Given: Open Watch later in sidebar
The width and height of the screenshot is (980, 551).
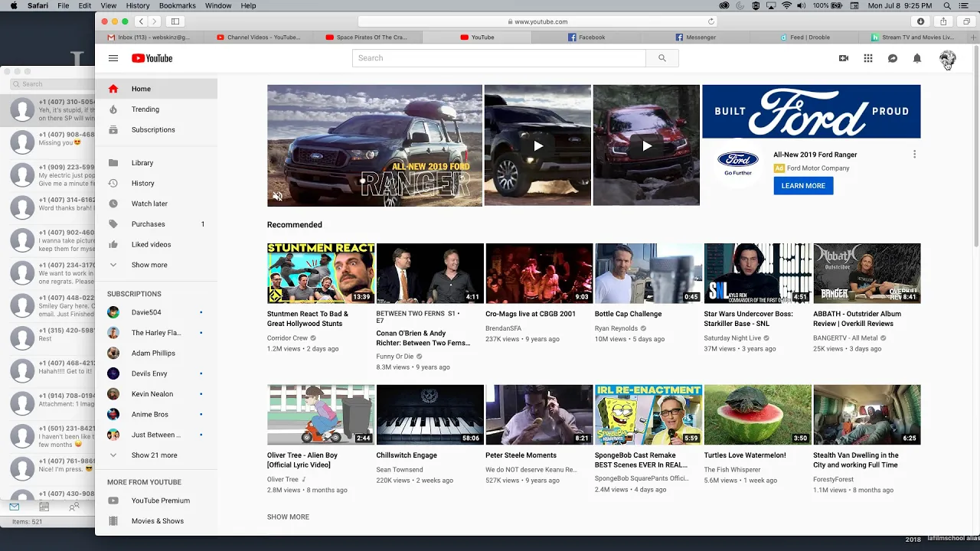Looking at the screenshot, I should pyautogui.click(x=156, y=204).
